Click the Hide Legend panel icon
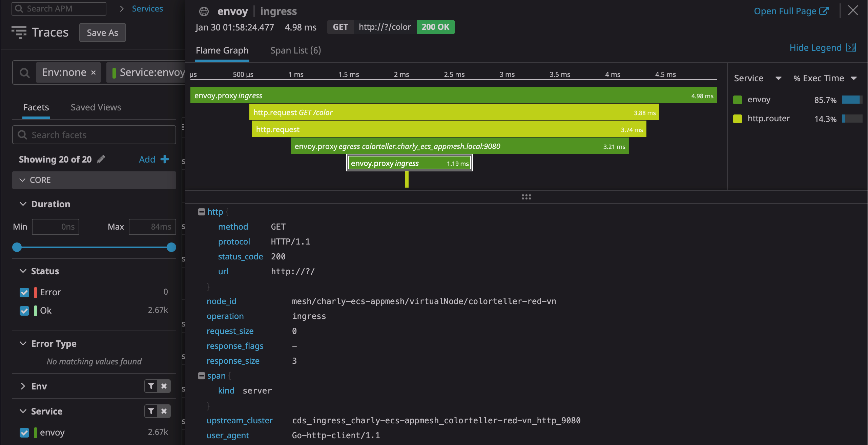 [851, 48]
